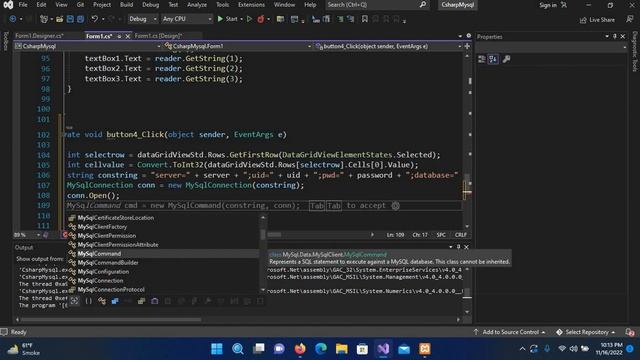This screenshot has width=640, height=360.
Task: Toggle a bookmark with the Bookmark toolbar icon
Action: [x=364, y=19]
